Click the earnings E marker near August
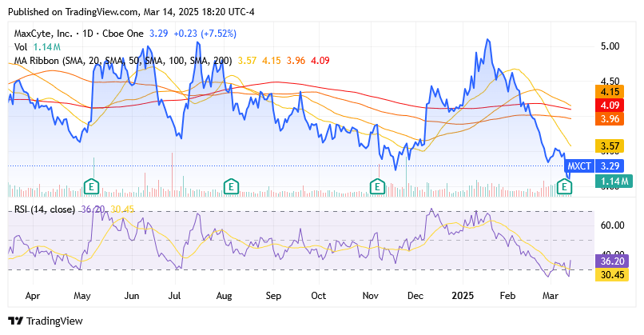 pyautogui.click(x=231, y=187)
